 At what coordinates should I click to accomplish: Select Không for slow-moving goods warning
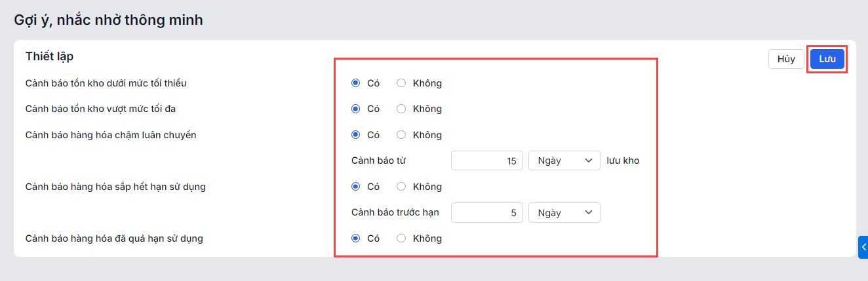[402, 135]
